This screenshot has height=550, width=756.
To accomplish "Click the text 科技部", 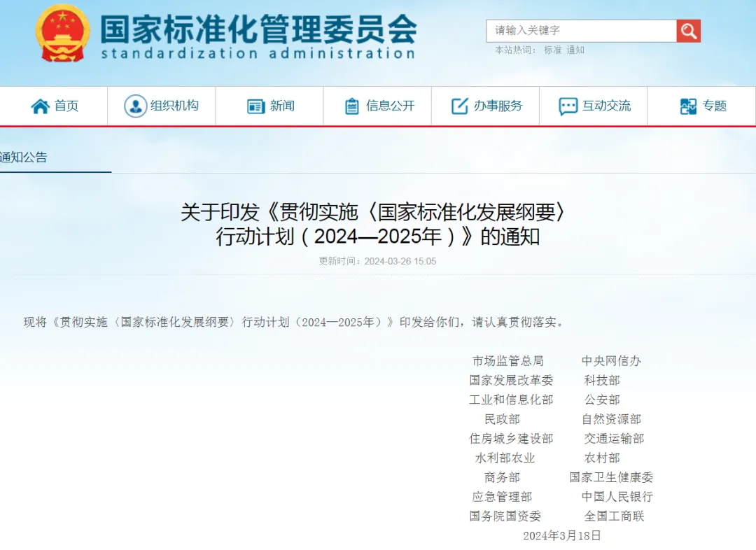I will pyautogui.click(x=602, y=381).
